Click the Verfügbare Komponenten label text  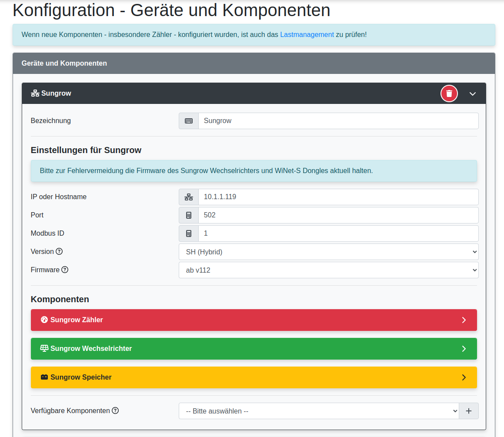70,411
